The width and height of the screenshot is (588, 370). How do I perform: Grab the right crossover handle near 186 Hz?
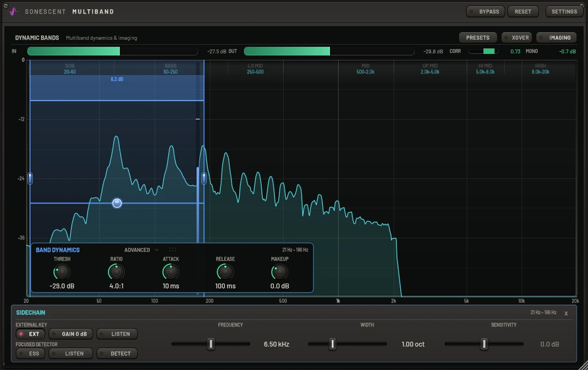204,178
